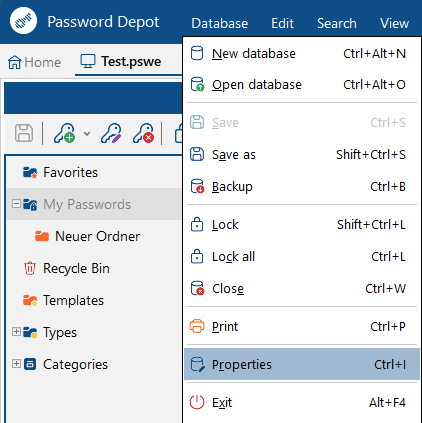The width and height of the screenshot is (422, 423).
Task: Open the View menu
Action: click(x=394, y=23)
